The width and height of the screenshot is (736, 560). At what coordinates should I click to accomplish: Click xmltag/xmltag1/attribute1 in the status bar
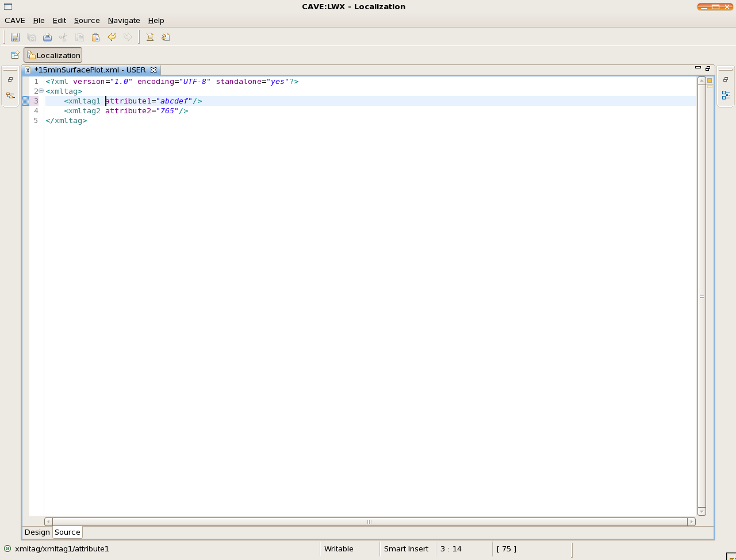(x=62, y=549)
